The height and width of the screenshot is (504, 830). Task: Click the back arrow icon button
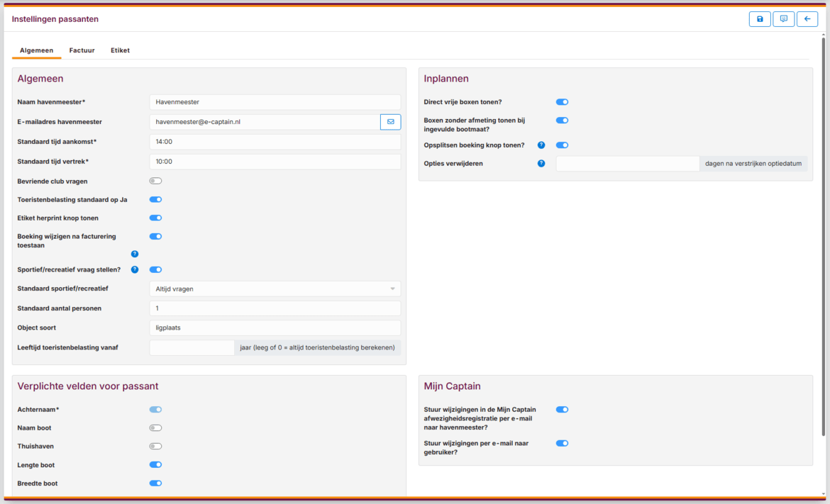(807, 19)
